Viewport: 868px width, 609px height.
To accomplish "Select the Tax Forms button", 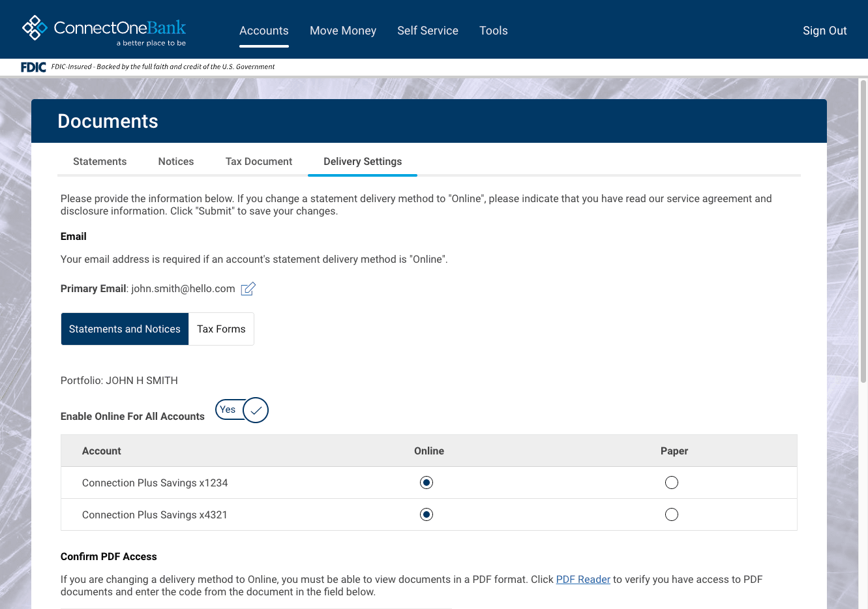I will coord(222,329).
